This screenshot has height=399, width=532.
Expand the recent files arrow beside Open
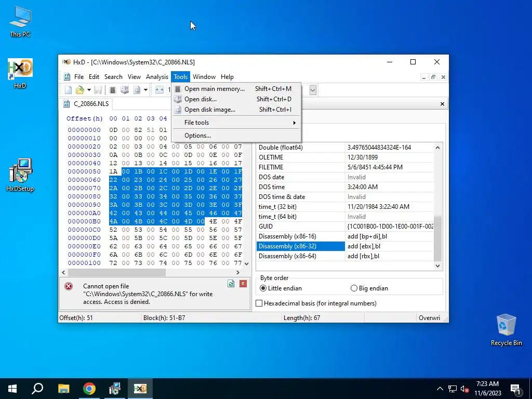click(x=89, y=90)
